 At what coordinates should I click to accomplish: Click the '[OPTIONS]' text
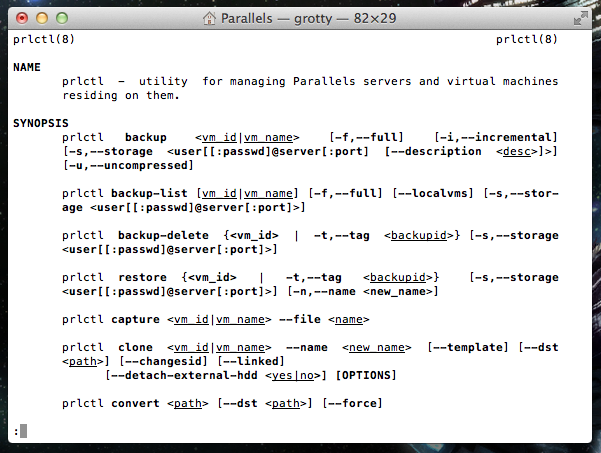coord(366,376)
